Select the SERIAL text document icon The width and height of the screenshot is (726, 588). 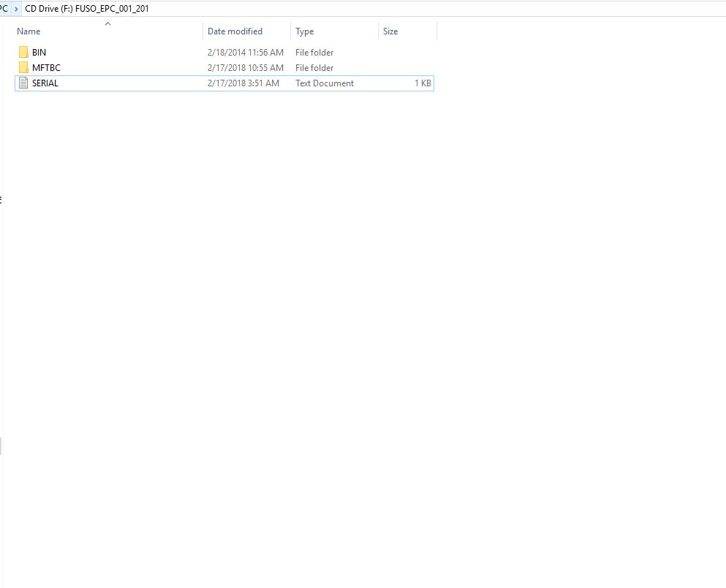point(23,83)
